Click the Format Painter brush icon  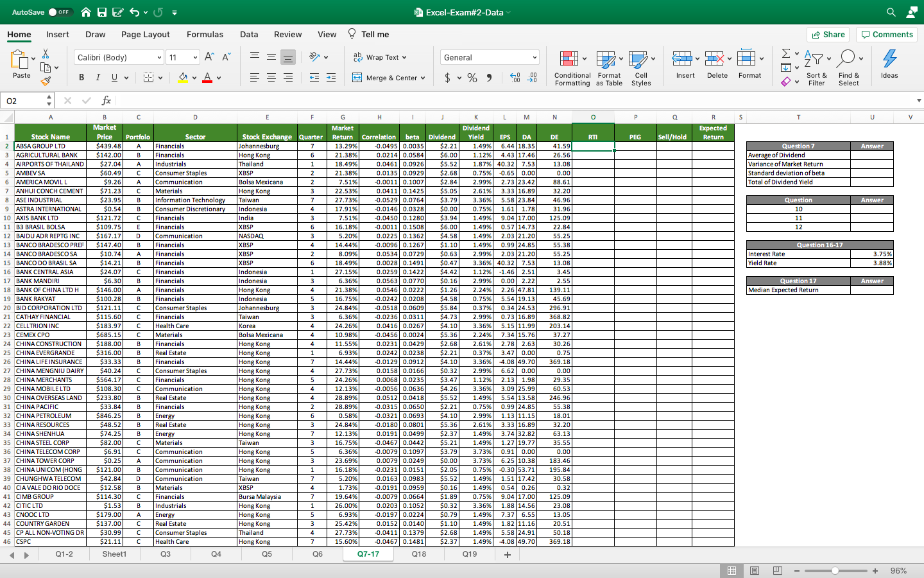(46, 82)
